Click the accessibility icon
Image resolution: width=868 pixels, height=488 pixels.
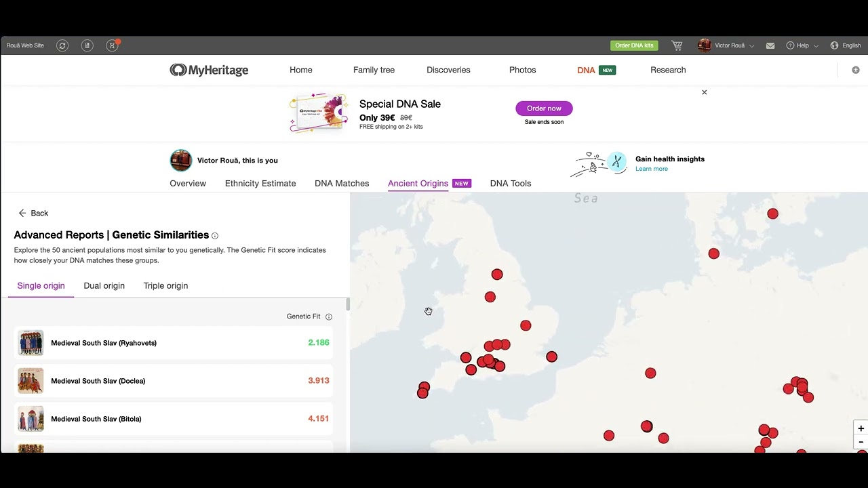click(856, 70)
